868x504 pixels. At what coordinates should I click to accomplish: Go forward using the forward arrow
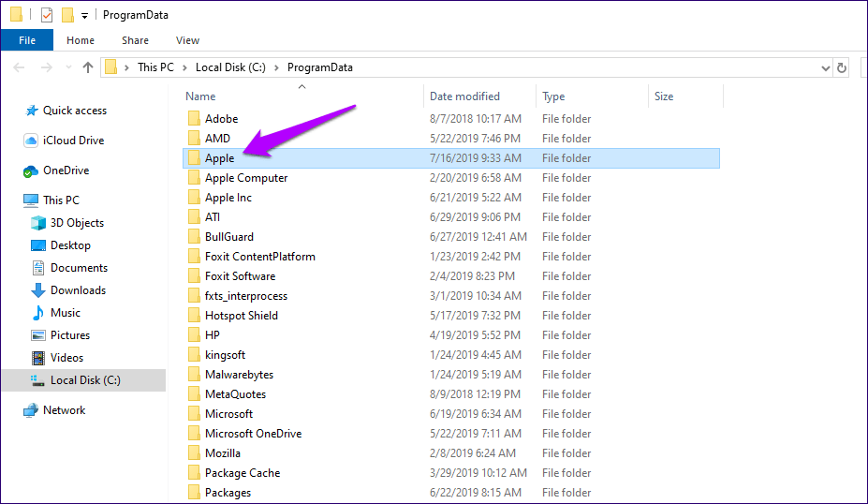click(47, 67)
